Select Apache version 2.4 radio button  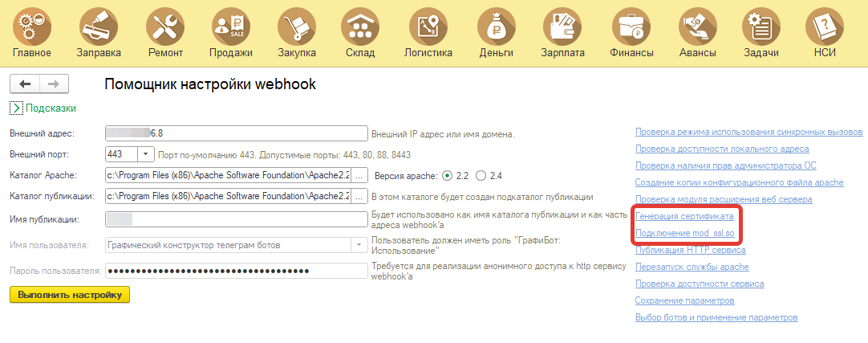coord(481,175)
